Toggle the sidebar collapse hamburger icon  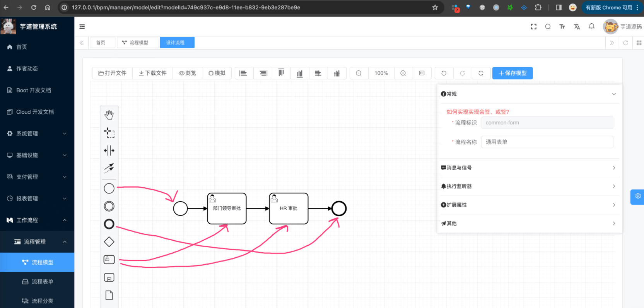[x=82, y=27]
